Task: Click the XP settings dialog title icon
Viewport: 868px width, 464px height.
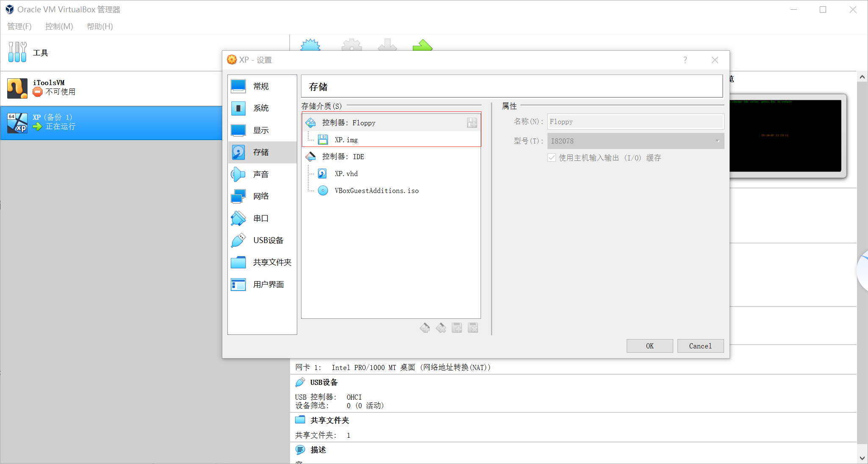Action: pos(232,60)
